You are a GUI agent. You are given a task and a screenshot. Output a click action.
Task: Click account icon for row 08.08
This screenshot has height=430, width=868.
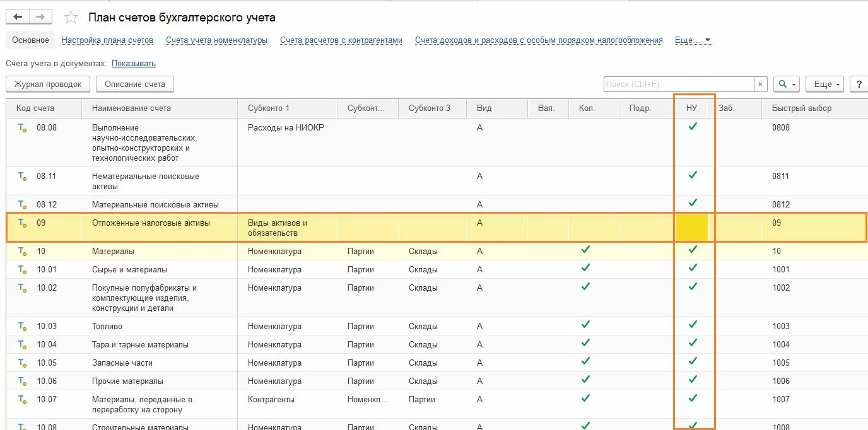(22, 127)
